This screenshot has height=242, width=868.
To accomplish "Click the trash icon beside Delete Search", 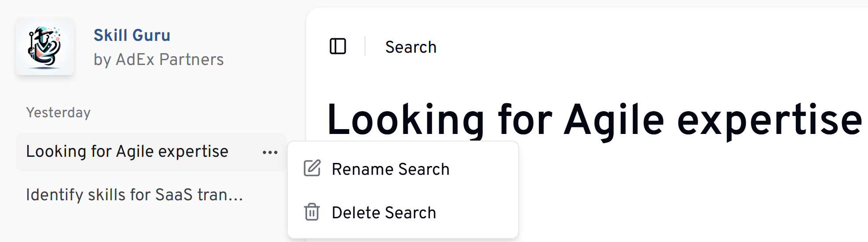I will tap(312, 212).
